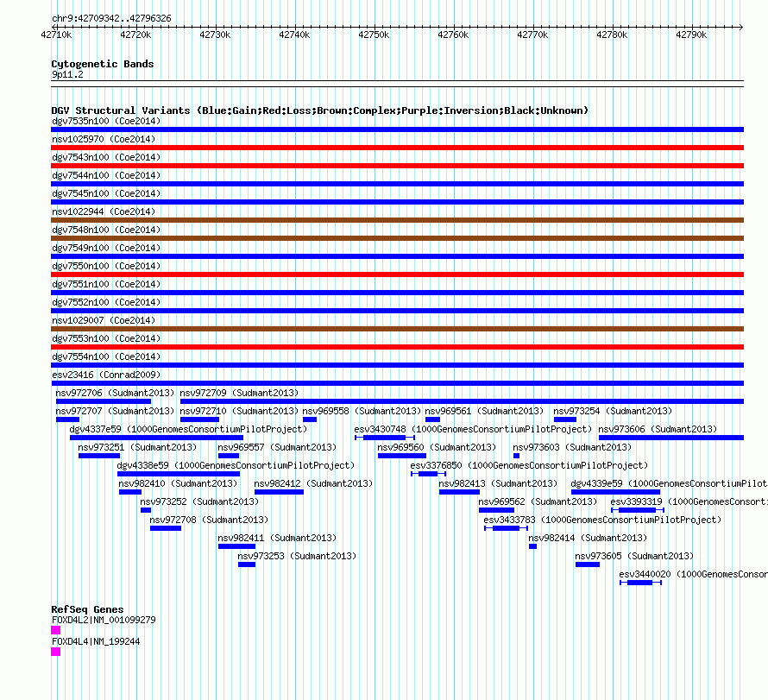Click nsv972708 (Sudmant2013) bar
The height and width of the screenshot is (700, 768).
pyautogui.click(x=166, y=528)
